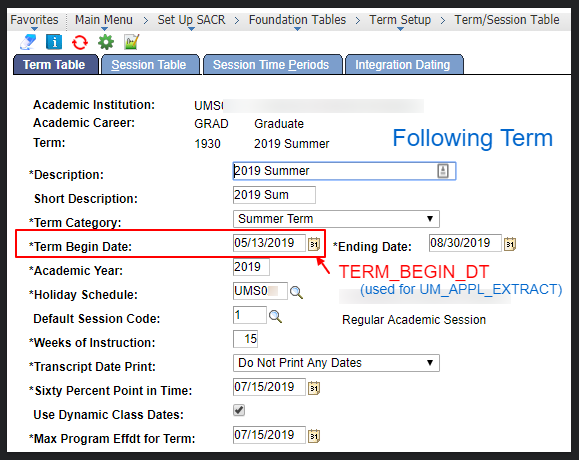Click the green gear settings icon
The width and height of the screenshot is (579, 460).
pos(106,42)
